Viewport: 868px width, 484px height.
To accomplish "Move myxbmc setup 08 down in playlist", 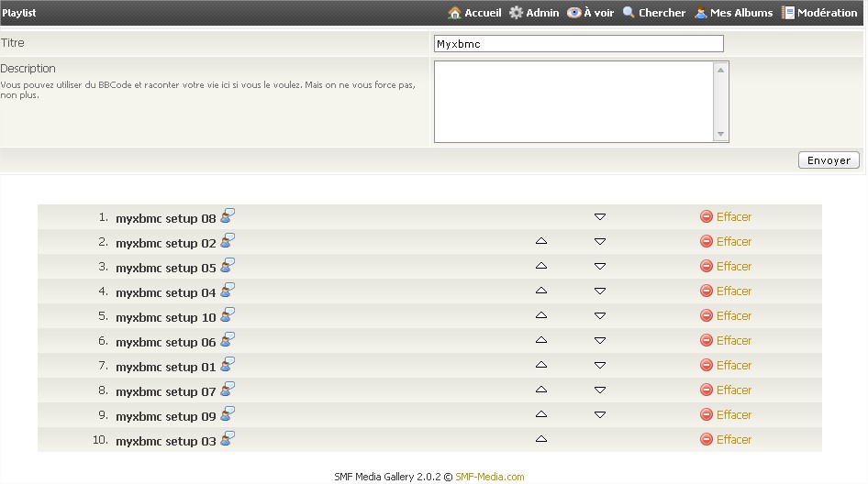I will [599, 217].
